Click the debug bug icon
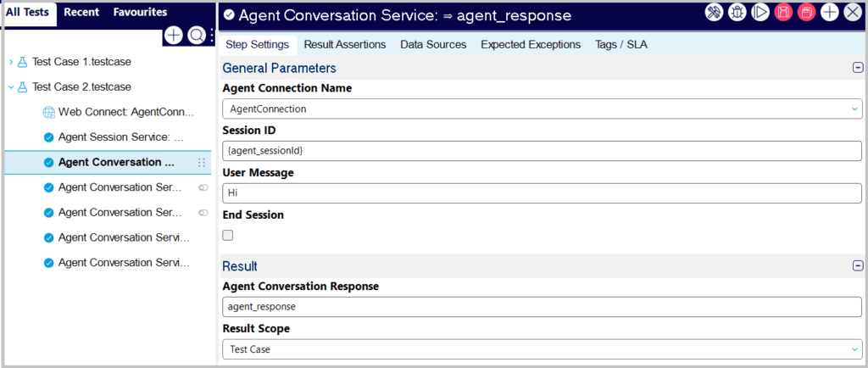This screenshot has width=868, height=368. click(x=737, y=13)
